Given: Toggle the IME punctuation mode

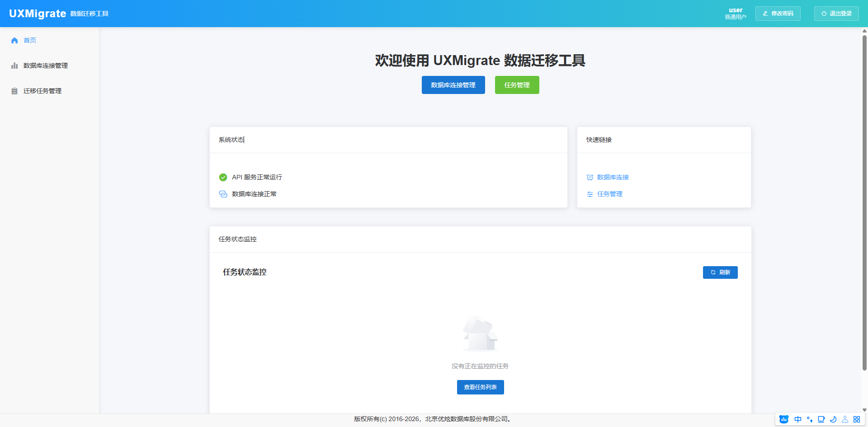Looking at the screenshot, I should point(810,419).
